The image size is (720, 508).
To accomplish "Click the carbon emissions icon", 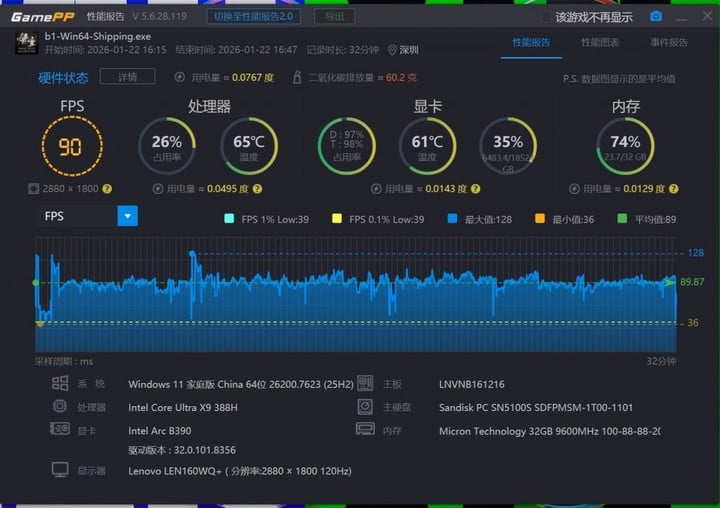I will [297, 77].
